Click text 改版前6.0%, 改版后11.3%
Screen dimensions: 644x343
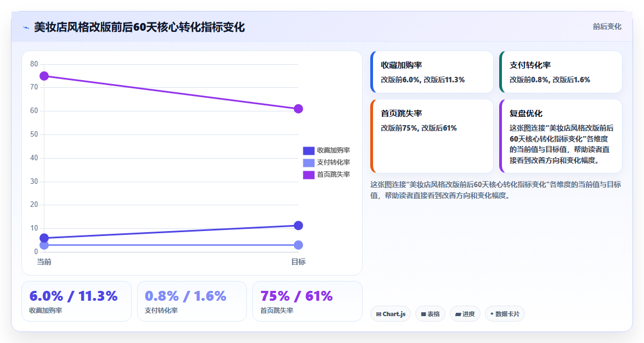tap(422, 80)
